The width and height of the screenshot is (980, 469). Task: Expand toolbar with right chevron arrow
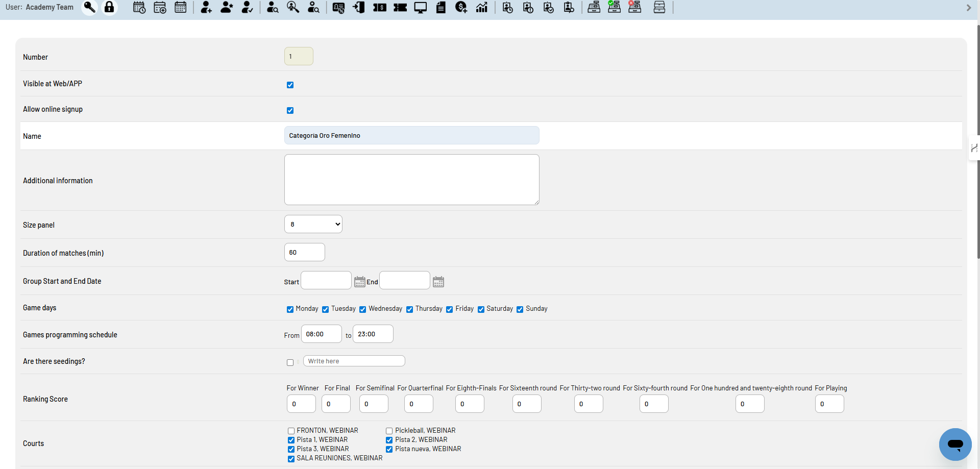coord(969,8)
